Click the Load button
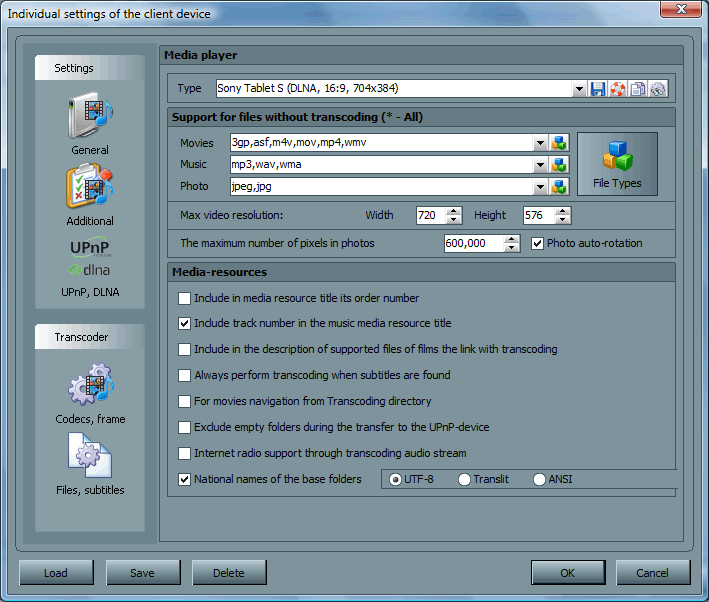The width and height of the screenshot is (709, 602). [x=56, y=573]
